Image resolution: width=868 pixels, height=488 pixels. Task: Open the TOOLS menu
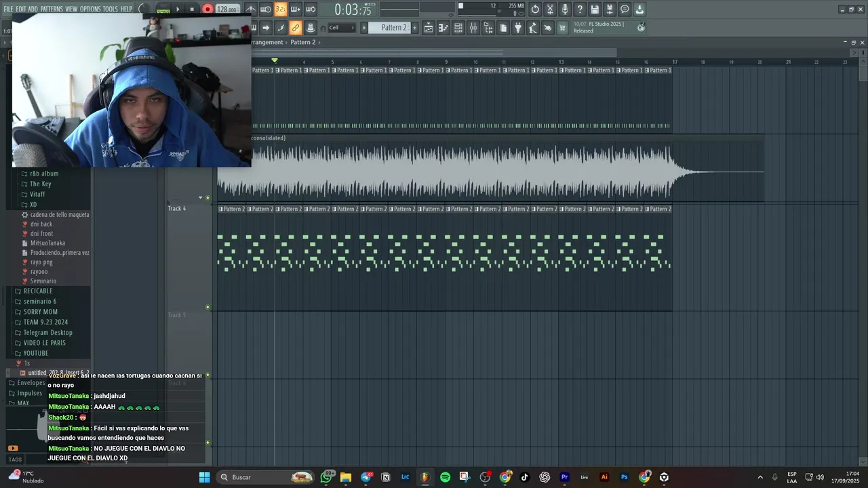(110, 9)
